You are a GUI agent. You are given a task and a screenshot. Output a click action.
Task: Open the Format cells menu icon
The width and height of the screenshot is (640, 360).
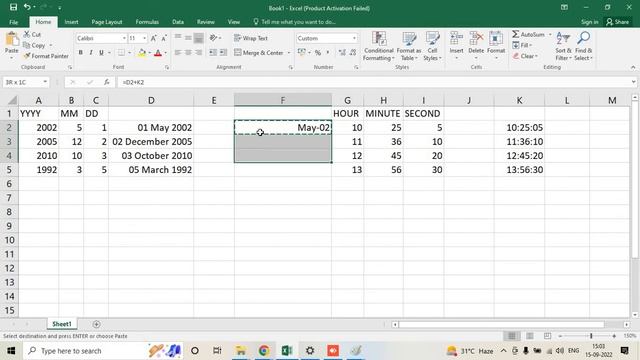click(x=496, y=39)
